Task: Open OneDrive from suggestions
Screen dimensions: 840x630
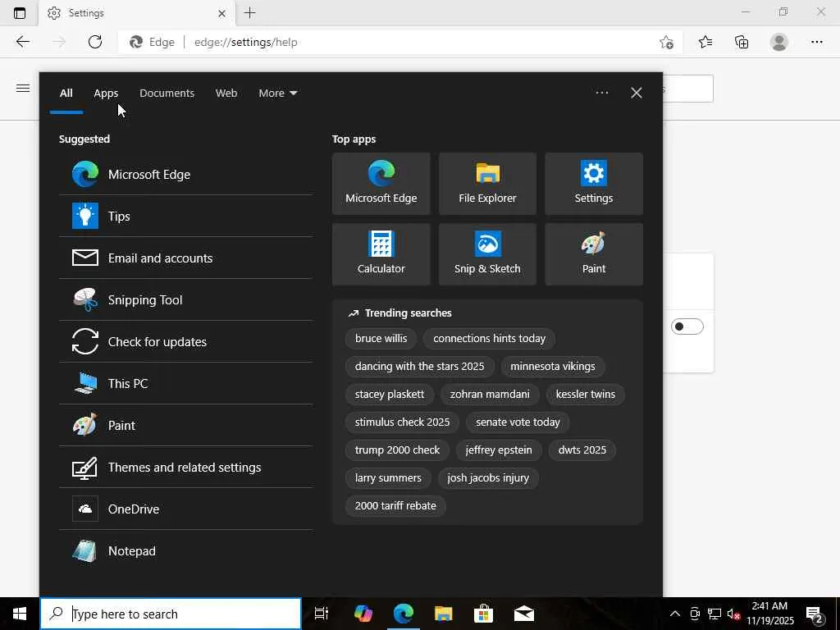Action: 185,509
